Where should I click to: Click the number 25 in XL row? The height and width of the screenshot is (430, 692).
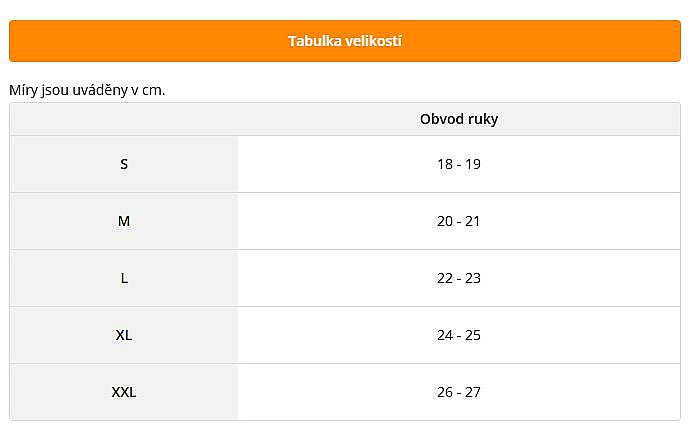pos(473,335)
